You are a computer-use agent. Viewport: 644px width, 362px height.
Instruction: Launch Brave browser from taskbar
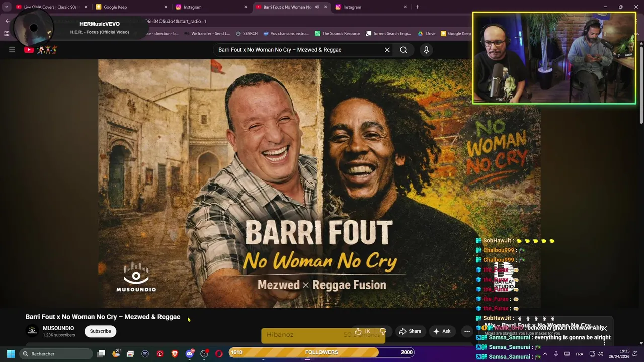click(x=175, y=354)
